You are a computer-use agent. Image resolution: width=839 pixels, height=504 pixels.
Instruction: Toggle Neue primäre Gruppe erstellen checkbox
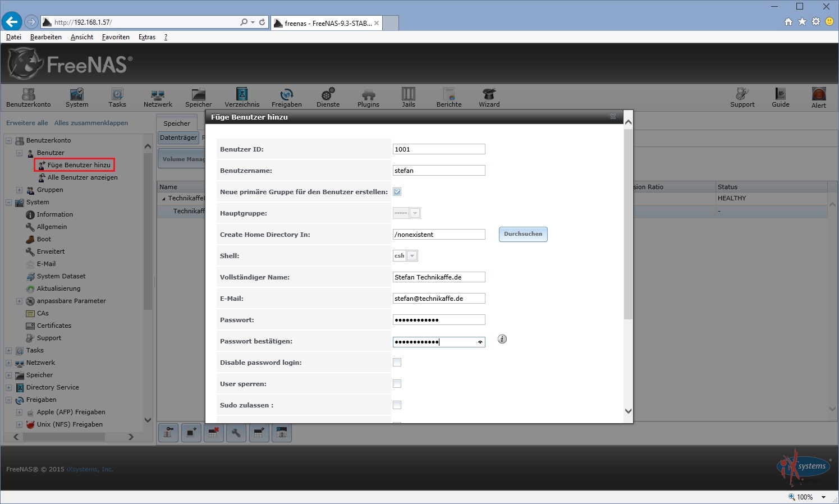coord(397,192)
